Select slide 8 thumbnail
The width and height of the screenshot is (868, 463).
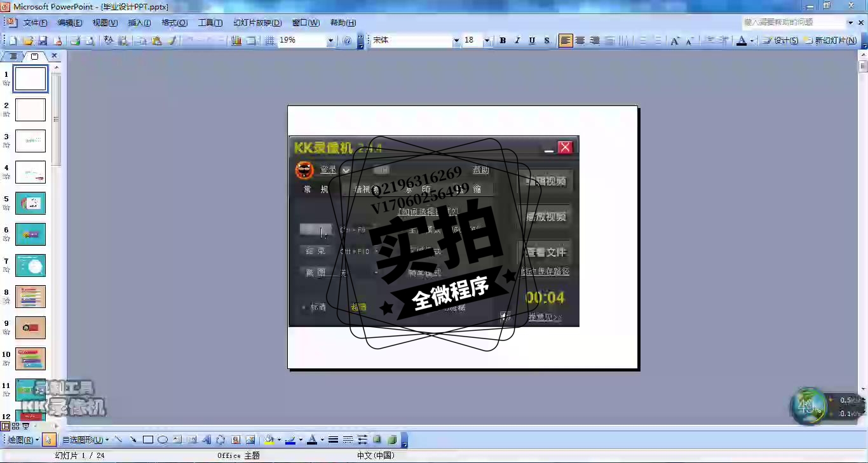[31, 297]
